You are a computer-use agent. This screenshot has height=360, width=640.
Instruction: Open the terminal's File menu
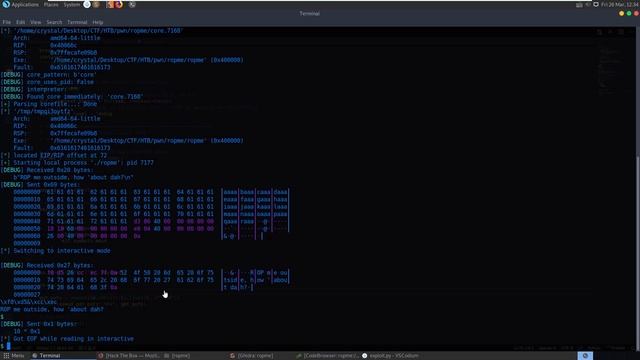pyautogui.click(x=7, y=22)
